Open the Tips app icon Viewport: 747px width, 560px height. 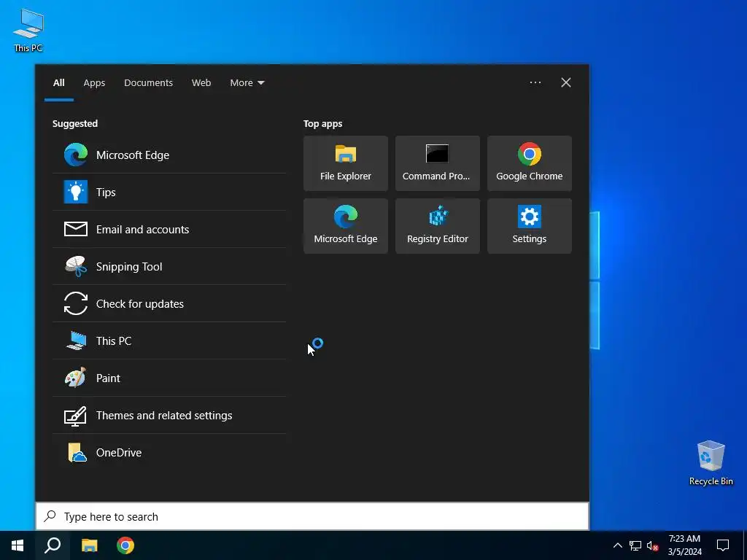coord(76,192)
